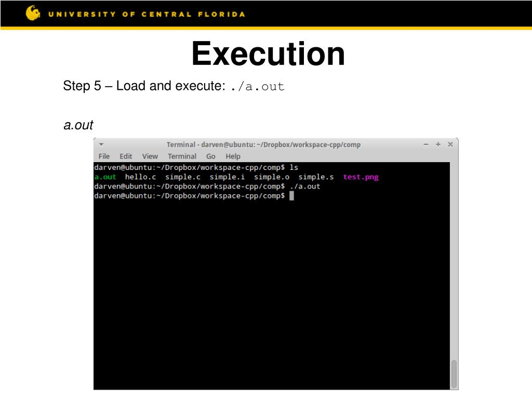This screenshot has height=399, width=532.
Task: Close the terminal window
Action: click(450, 144)
